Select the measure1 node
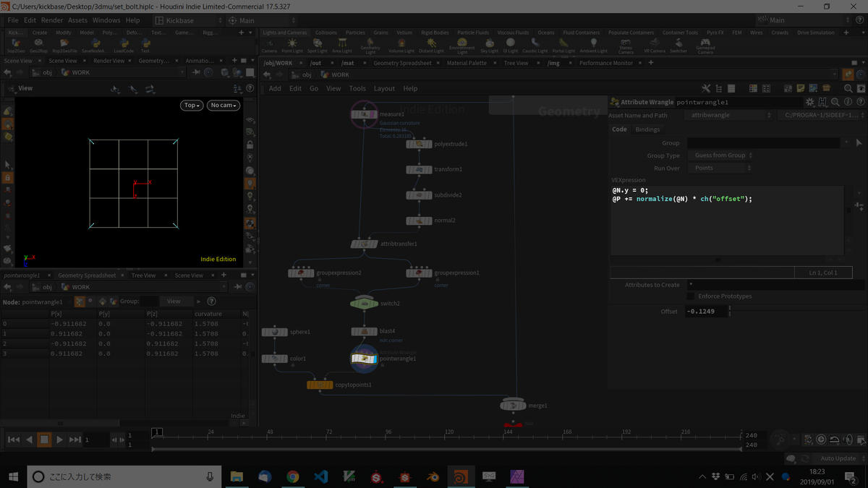 [364, 114]
